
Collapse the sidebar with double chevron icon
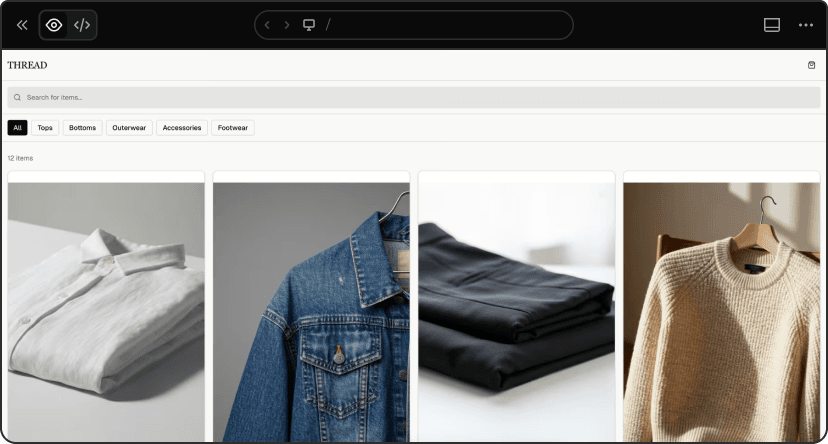tap(22, 25)
